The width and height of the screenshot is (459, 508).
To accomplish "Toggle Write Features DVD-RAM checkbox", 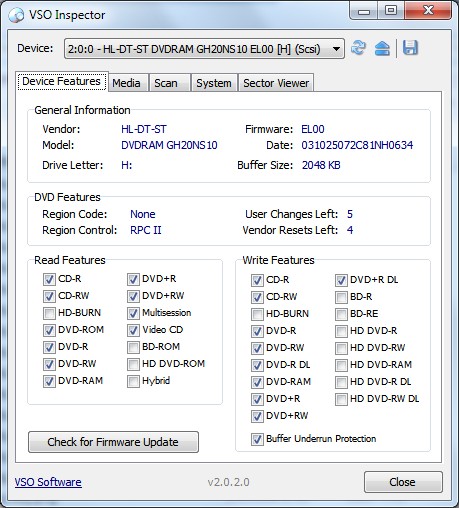I will click(x=257, y=382).
